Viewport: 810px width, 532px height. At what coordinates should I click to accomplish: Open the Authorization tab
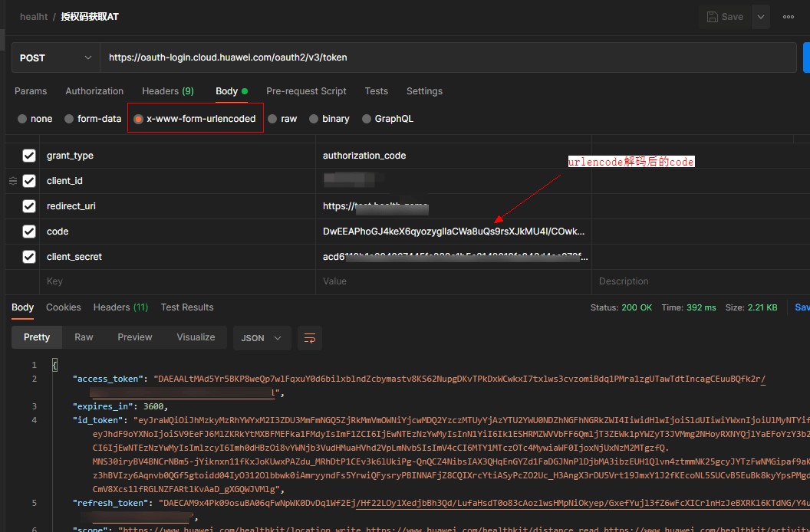click(x=94, y=91)
